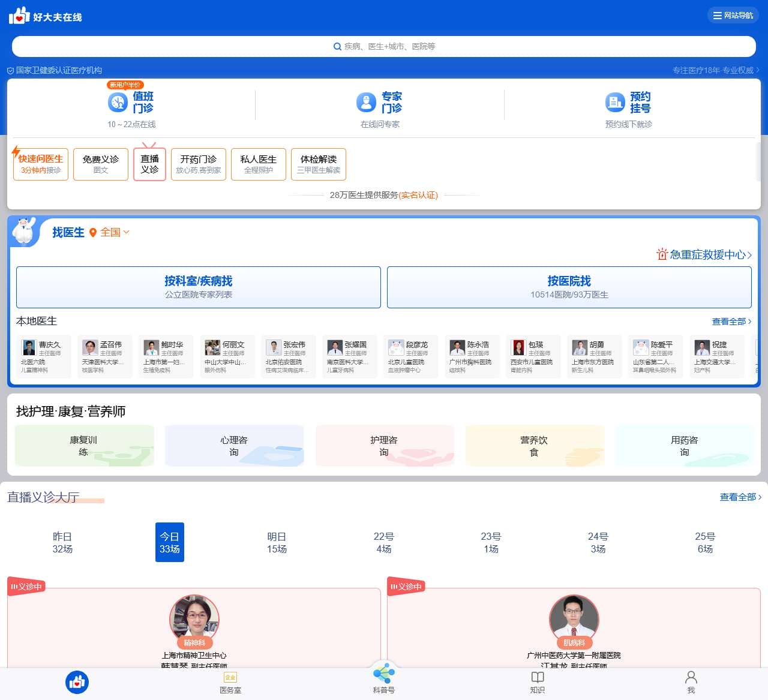Expand 查看全部 for 本地医生
The width and height of the screenshot is (768, 700).
[731, 322]
